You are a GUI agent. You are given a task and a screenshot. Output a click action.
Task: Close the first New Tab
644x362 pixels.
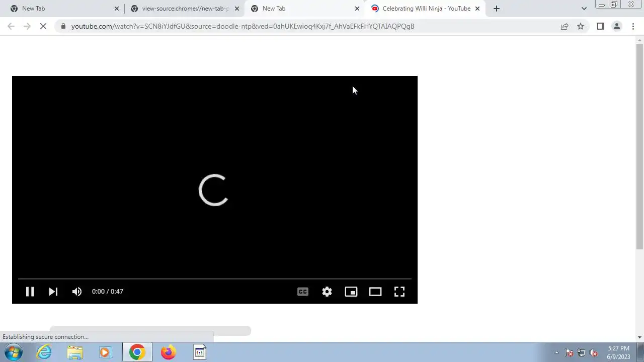click(x=117, y=9)
